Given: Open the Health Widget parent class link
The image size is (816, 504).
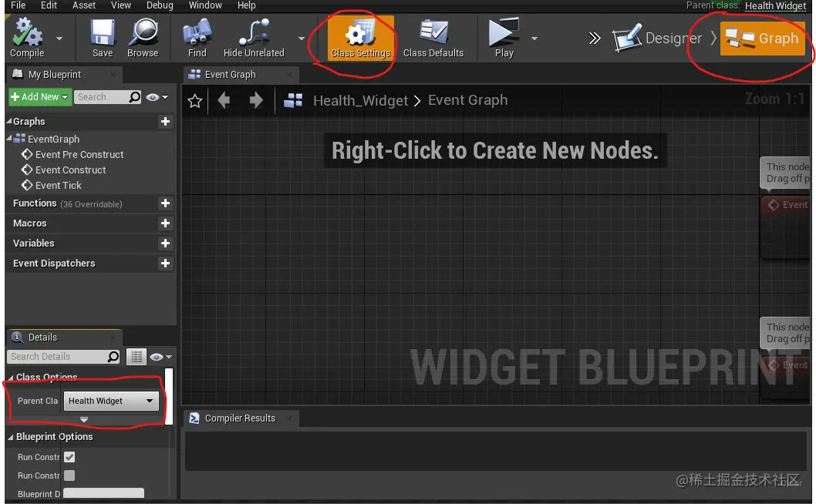Looking at the screenshot, I should pos(775,5).
